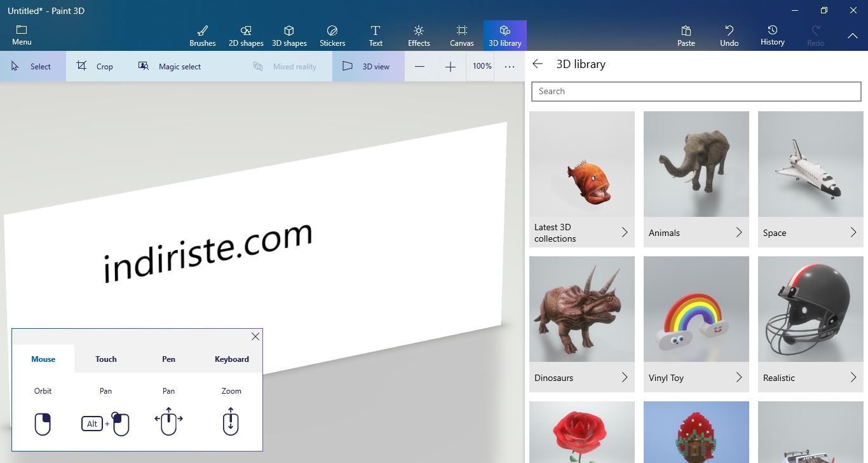This screenshot has width=868, height=463.
Task: Switch to the Pen tab
Action: [168, 359]
